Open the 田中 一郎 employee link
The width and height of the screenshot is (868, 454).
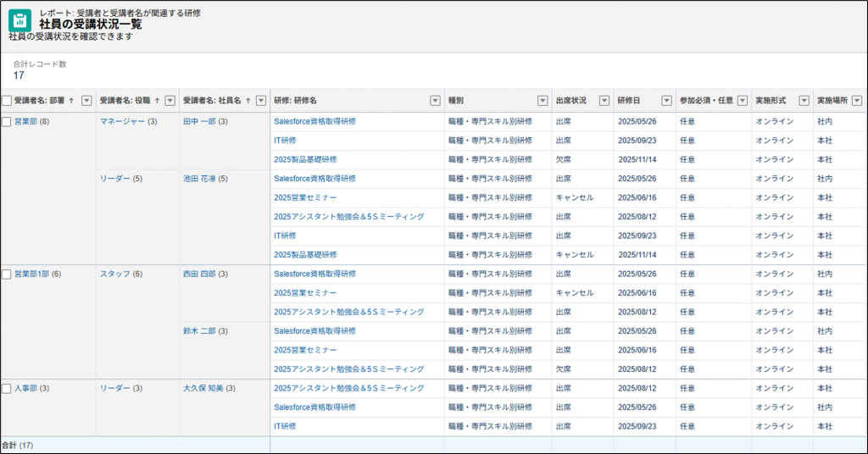199,122
